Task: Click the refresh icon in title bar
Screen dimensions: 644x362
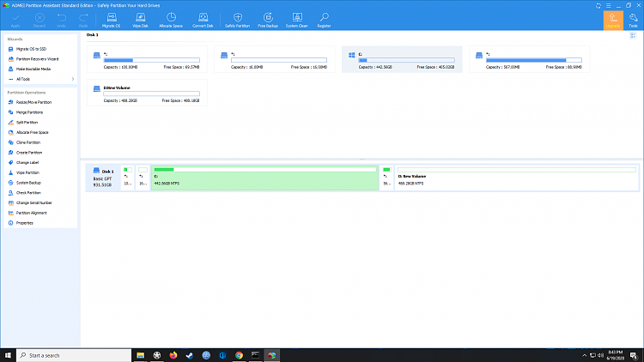Action: [x=598, y=5]
